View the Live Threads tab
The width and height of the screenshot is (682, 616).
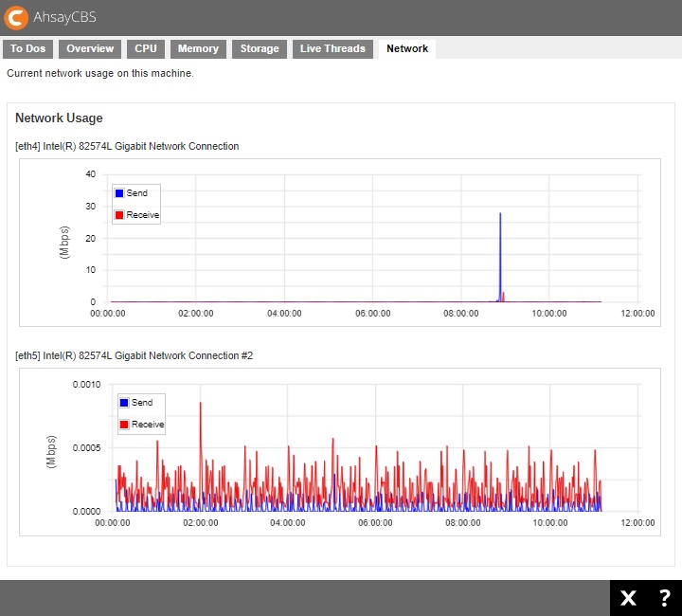[x=332, y=49]
